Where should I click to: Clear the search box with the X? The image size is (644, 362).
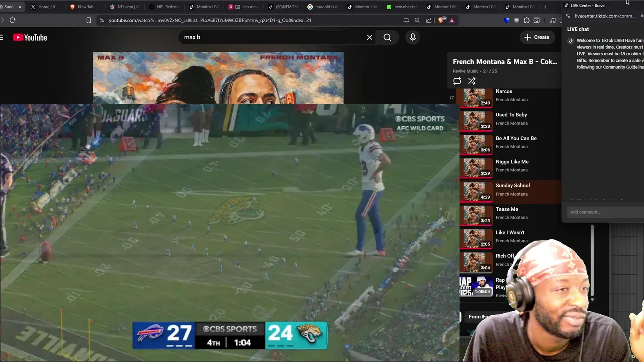coord(370,37)
